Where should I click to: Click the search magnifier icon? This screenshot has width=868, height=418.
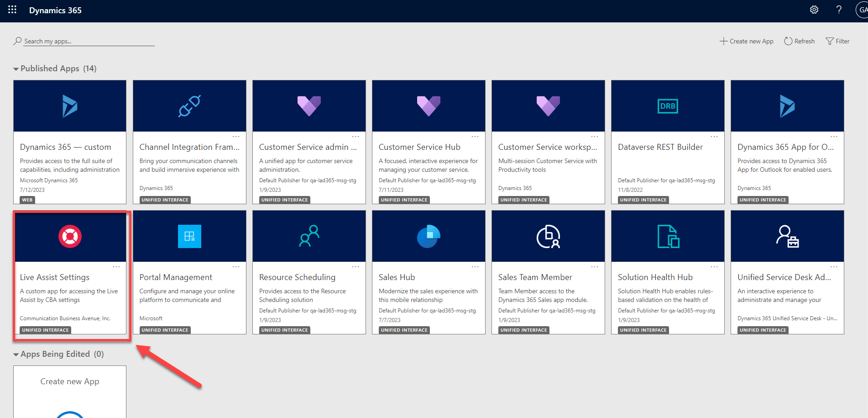coord(17,41)
